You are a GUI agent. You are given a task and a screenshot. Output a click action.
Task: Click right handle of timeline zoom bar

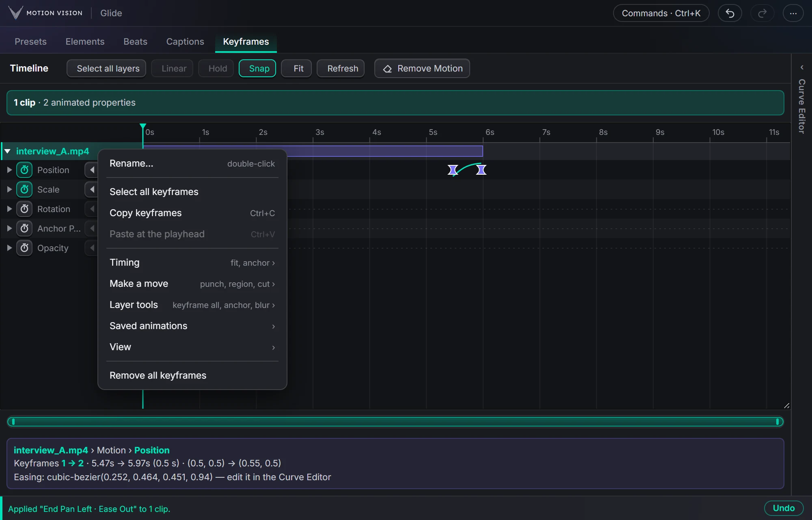777,422
